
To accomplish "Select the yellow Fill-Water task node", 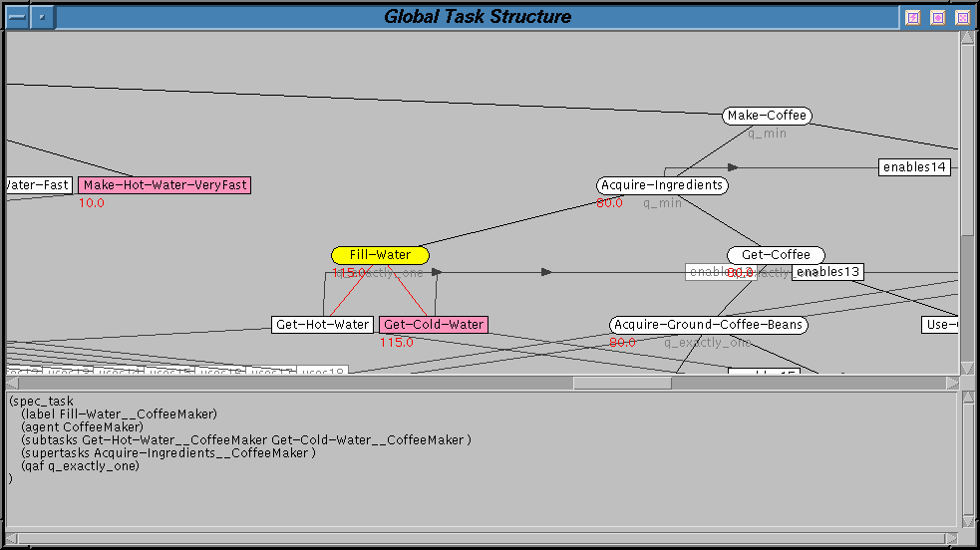I will 380,255.
